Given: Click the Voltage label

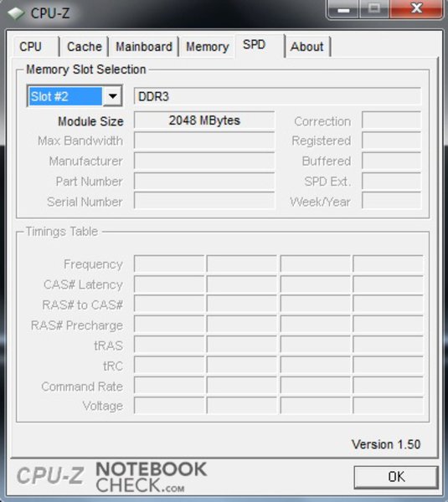Looking at the screenshot, I should coord(102,406).
